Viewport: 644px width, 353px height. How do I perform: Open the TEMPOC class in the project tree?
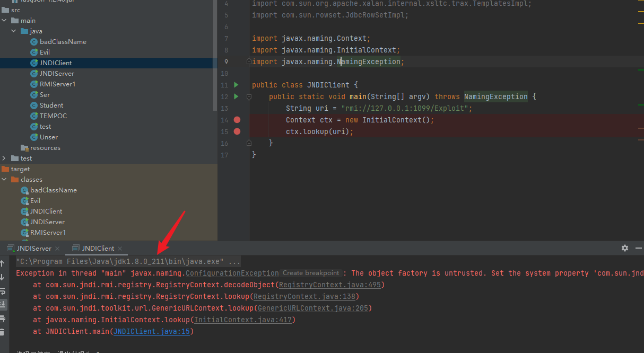click(53, 116)
